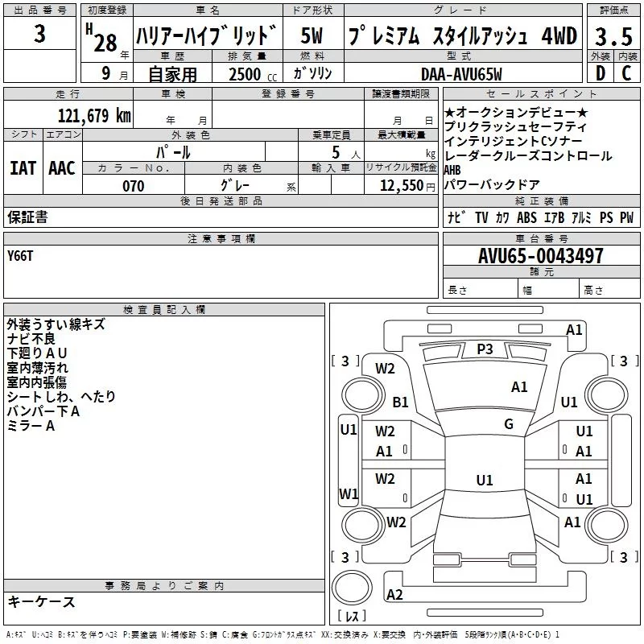Click the model code DAA-AVU65W
Screen dimensions: 644x644
[x=460, y=74]
